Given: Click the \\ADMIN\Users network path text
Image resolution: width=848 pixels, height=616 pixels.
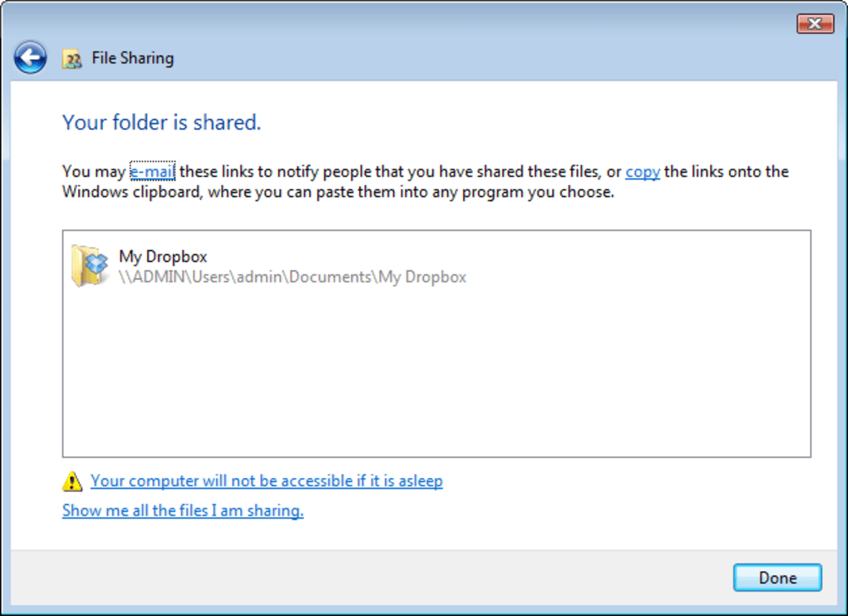Looking at the screenshot, I should pyautogui.click(x=293, y=277).
